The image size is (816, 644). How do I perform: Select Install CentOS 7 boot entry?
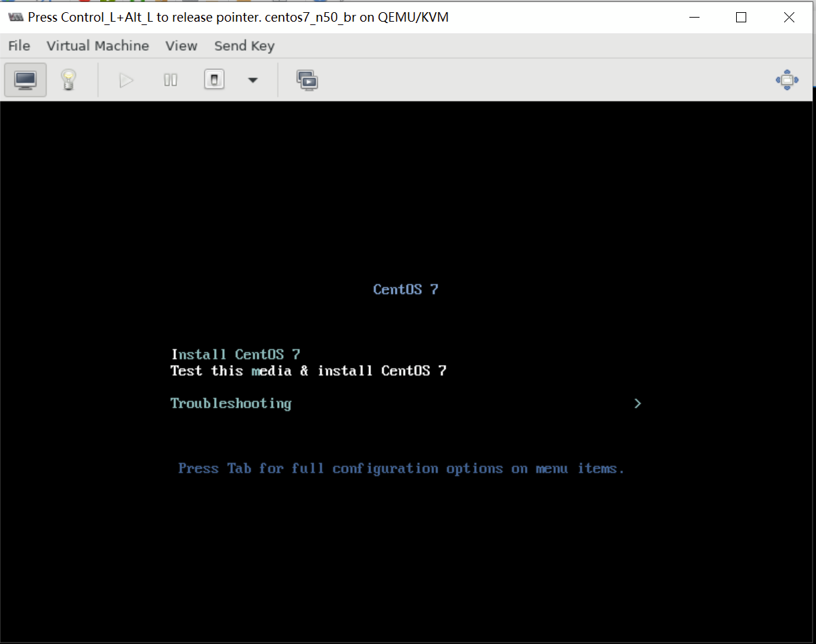click(236, 354)
